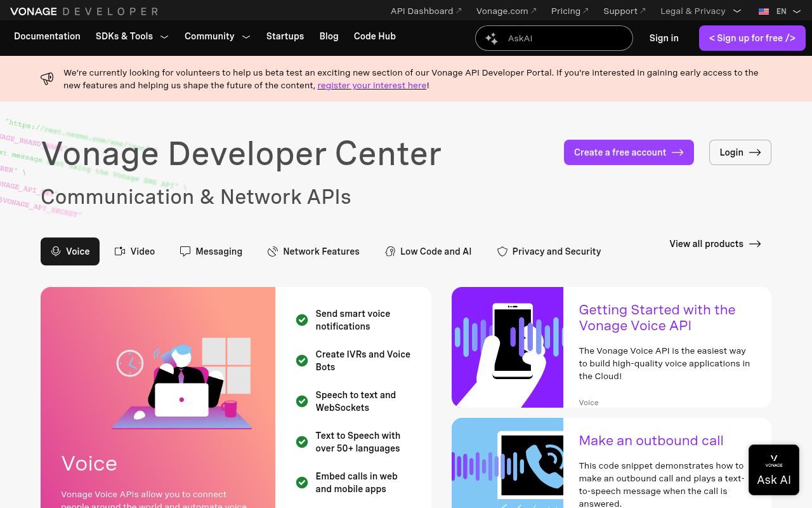Screen dimensions: 812x508
Task: Follow the register your interest here link
Action: [372, 85]
